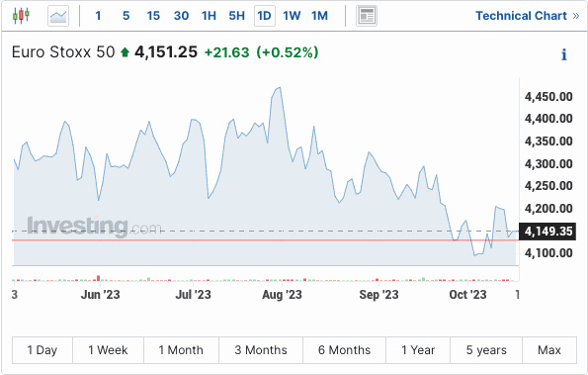The height and width of the screenshot is (375, 588).
Task: Click the green up arrow indicator
Action: (x=125, y=52)
